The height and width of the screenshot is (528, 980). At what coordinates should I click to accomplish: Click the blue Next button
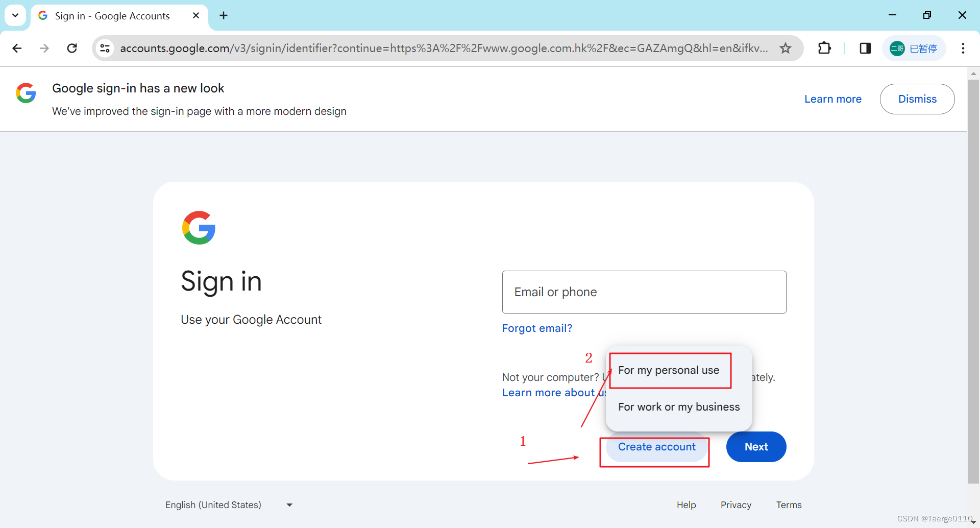click(756, 447)
